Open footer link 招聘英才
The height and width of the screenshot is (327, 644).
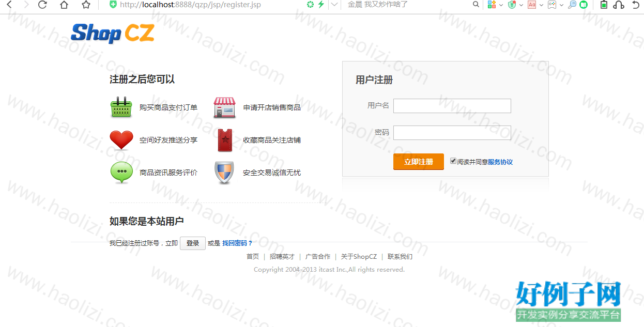[x=282, y=256]
